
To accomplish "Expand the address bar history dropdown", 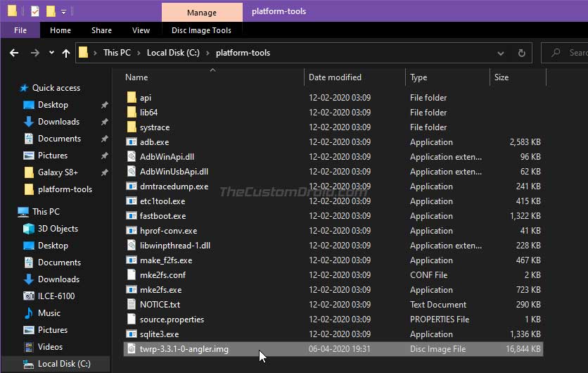I will pos(500,53).
